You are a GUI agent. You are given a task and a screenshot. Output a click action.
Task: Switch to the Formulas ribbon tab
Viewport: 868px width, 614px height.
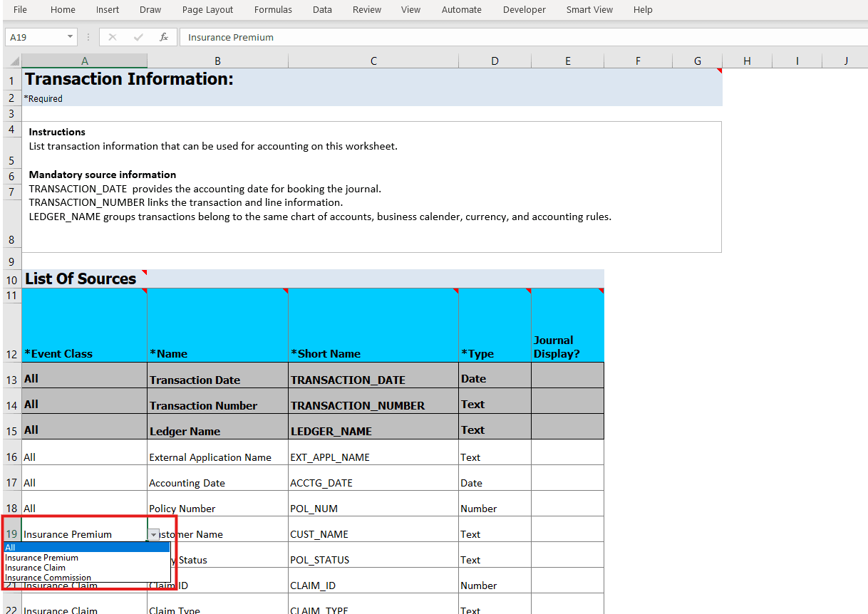(273, 9)
